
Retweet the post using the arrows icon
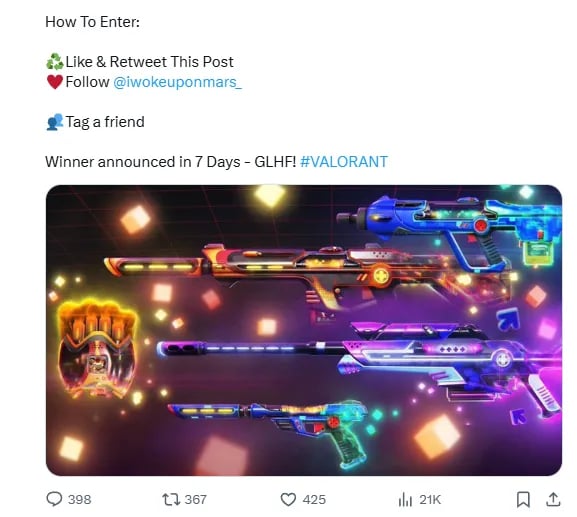click(171, 499)
